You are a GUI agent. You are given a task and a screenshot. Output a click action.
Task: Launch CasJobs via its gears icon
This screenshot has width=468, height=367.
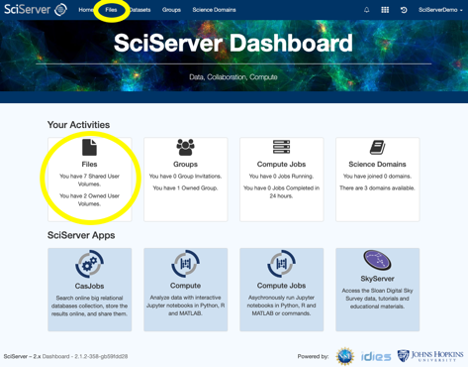[x=89, y=264]
